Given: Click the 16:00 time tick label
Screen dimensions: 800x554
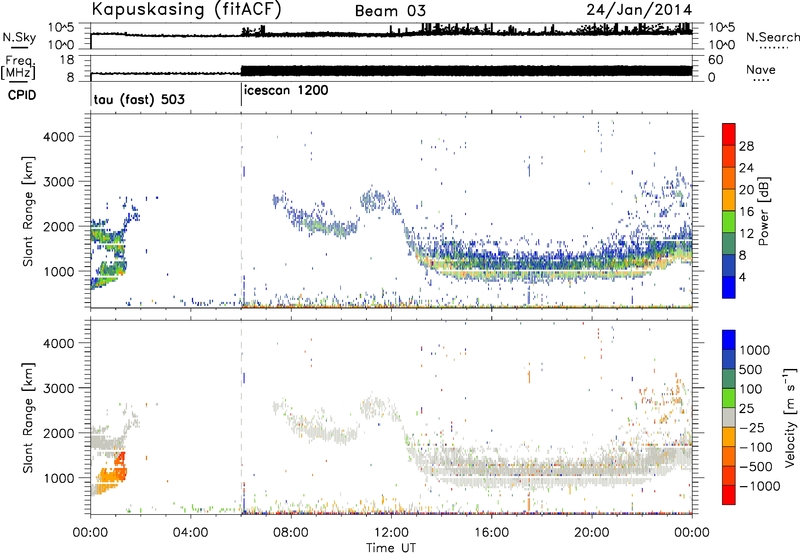Looking at the screenshot, I should coord(491,533).
